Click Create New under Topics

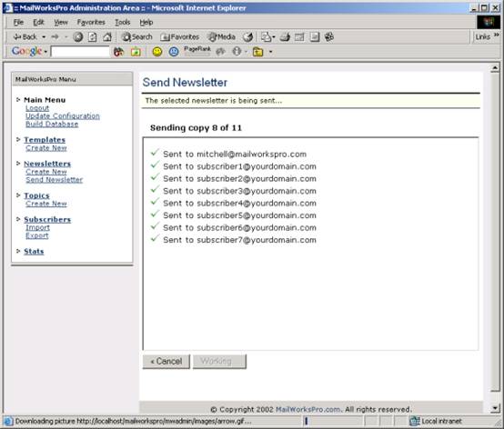point(46,204)
